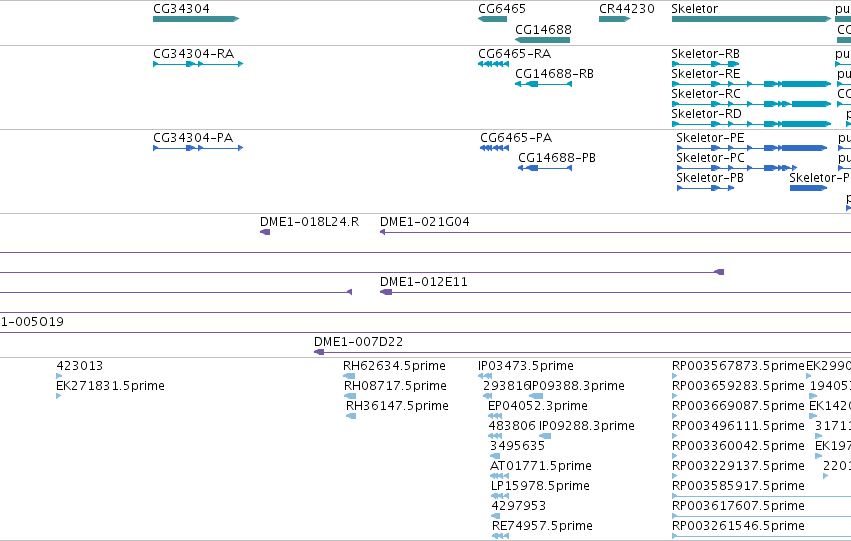Viewport: 851px width, 541px height.
Task: Click the Skeletor-RC transcript label
Action: (x=706, y=94)
